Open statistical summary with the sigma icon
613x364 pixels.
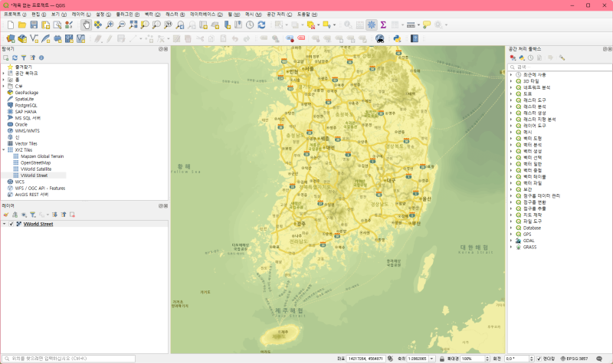coord(384,25)
